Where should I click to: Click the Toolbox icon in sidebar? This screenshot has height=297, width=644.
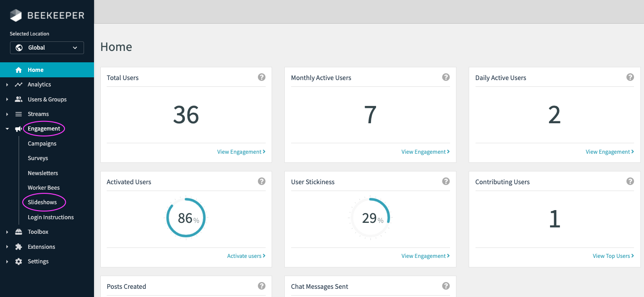[19, 232]
